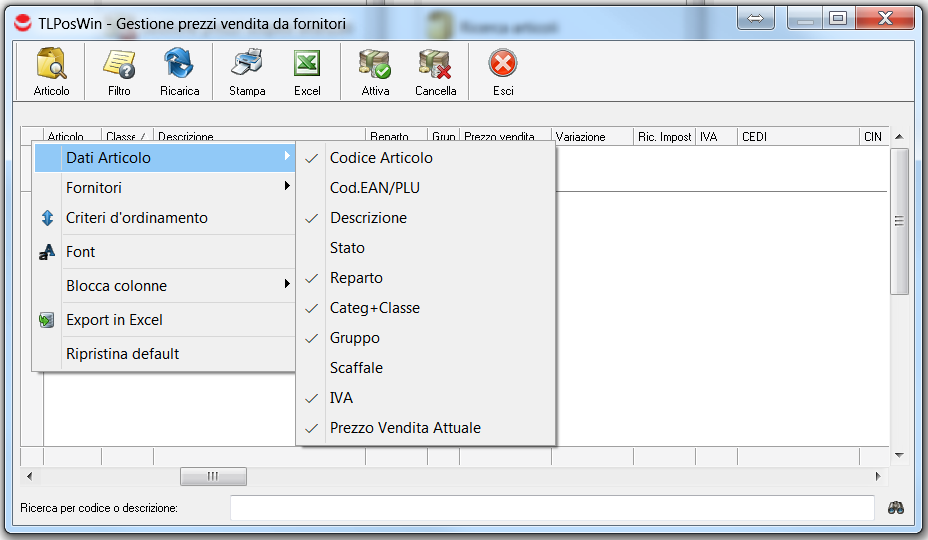Toggle the Gruppo column
This screenshot has height=540, width=928.
426,338
